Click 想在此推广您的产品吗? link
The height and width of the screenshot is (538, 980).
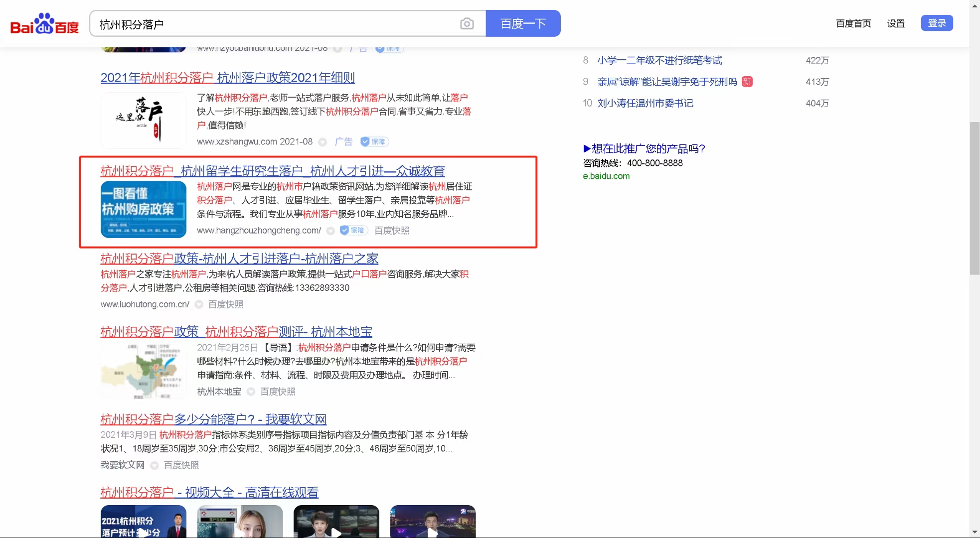644,148
